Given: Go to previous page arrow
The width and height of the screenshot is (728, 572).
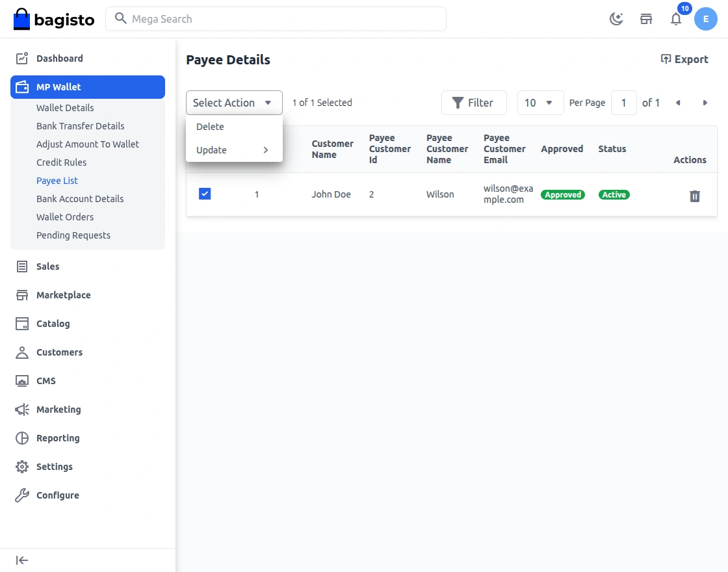Looking at the screenshot, I should click(x=678, y=103).
